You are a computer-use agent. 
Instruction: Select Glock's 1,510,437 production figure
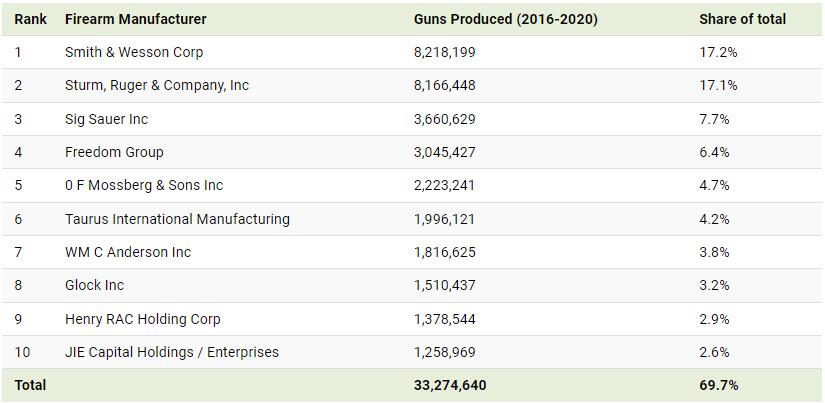pos(444,285)
